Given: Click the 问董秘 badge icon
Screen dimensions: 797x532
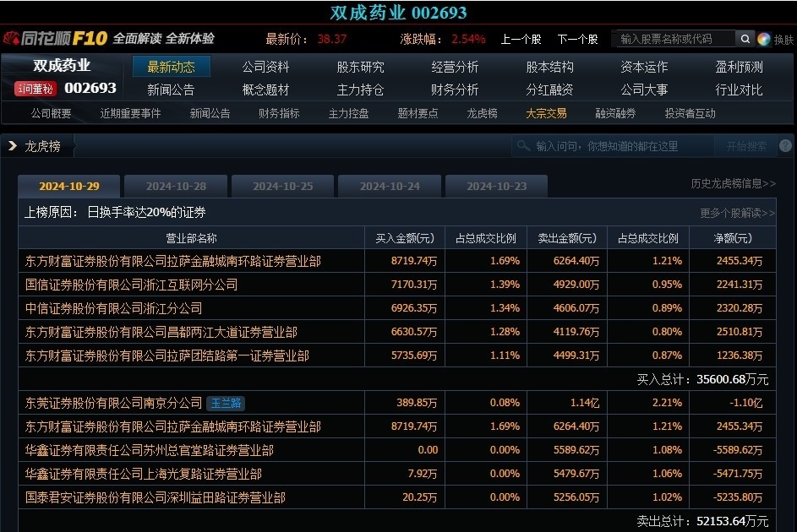Looking at the screenshot, I should pos(35,89).
